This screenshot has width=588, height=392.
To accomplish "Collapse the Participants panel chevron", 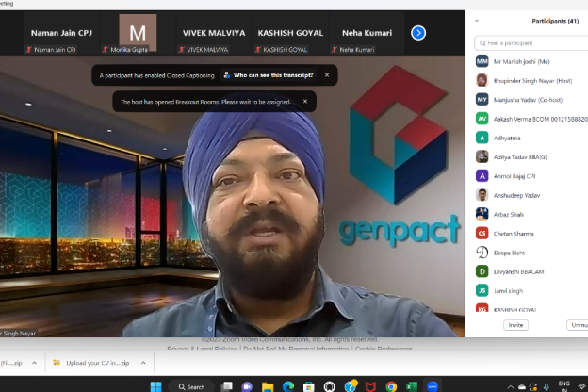I will (x=477, y=19).
